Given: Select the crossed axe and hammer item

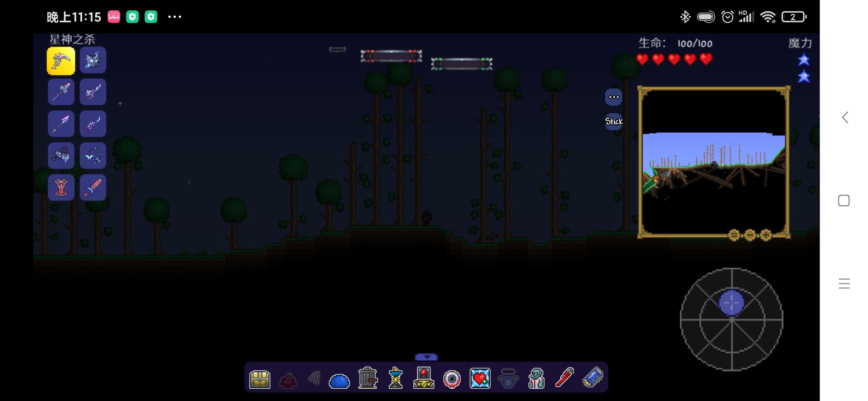Looking at the screenshot, I should [61, 156].
